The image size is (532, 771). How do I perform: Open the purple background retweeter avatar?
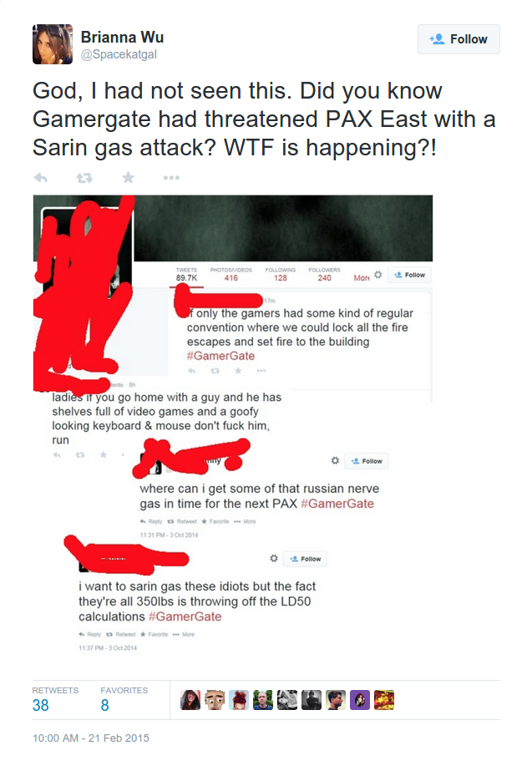[359, 700]
